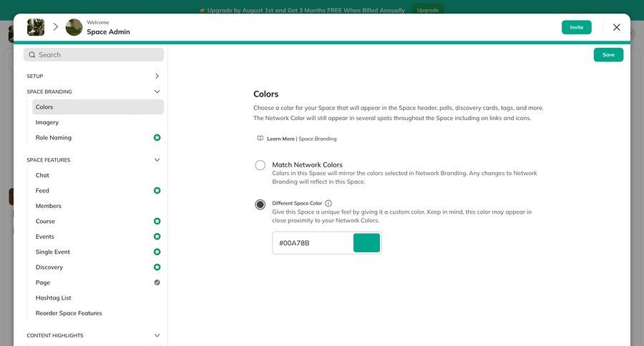
Task: Click the Upgrade button in top banner
Action: pyautogui.click(x=428, y=10)
